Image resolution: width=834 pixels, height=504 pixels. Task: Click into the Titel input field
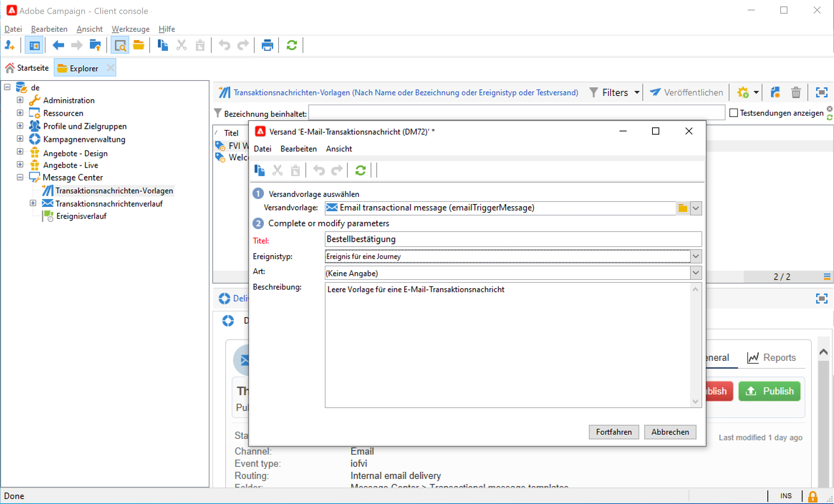tap(512, 239)
